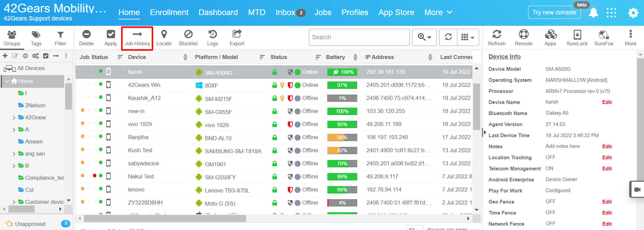Screen dimensions: 644x230
Task: Click the Delete device icon
Action: coord(86,38)
